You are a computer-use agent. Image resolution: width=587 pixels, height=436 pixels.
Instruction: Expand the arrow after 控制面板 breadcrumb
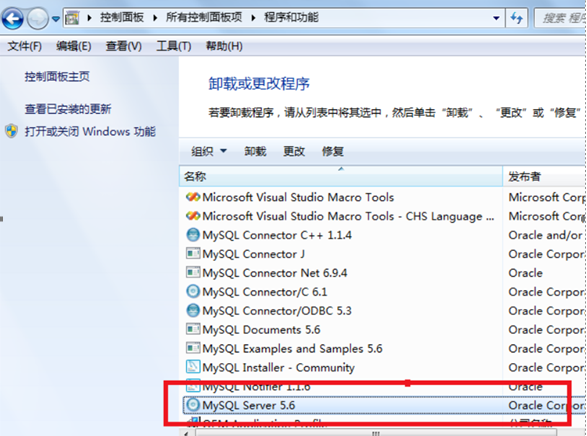click(155, 18)
